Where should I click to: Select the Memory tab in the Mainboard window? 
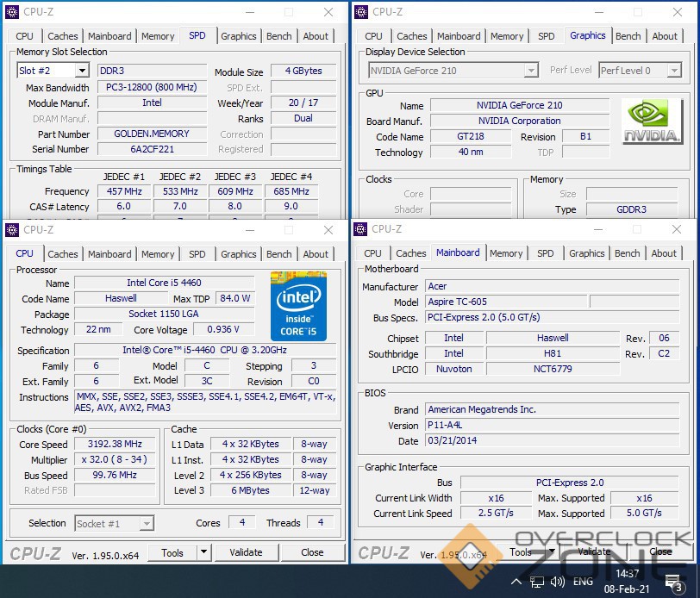coord(506,253)
